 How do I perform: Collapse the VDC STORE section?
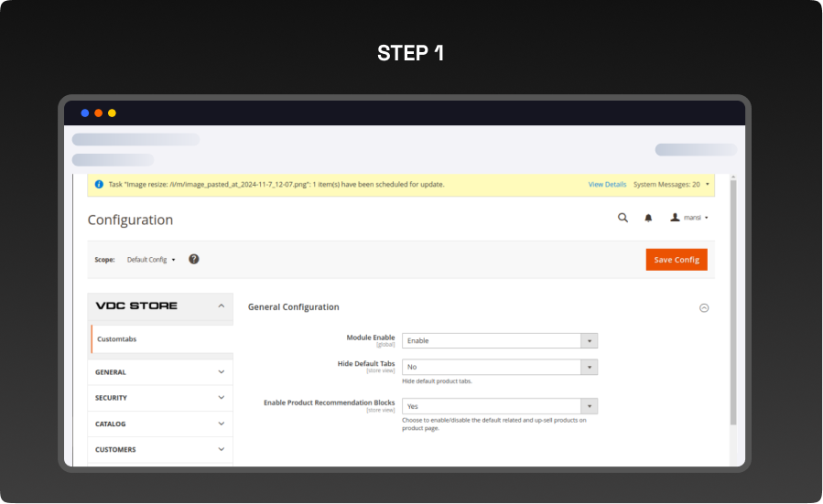pos(221,306)
